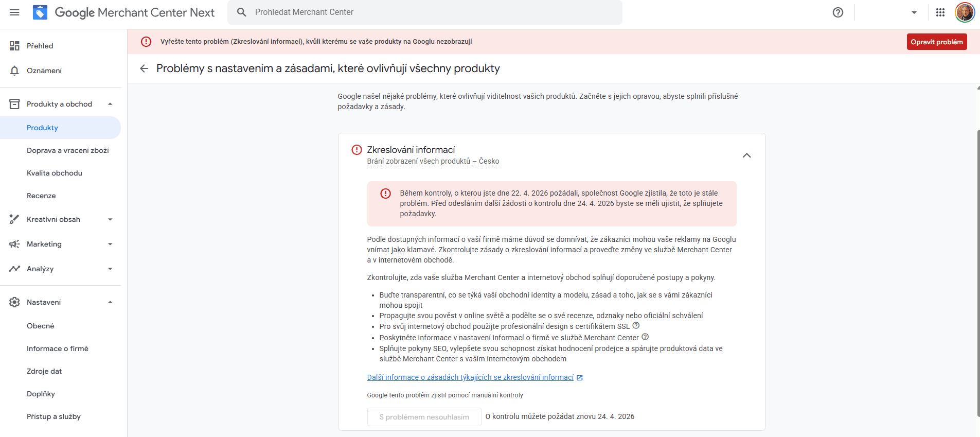Open the account switcher dropdown arrow
The height and width of the screenshot is (437, 980).
pos(914,12)
